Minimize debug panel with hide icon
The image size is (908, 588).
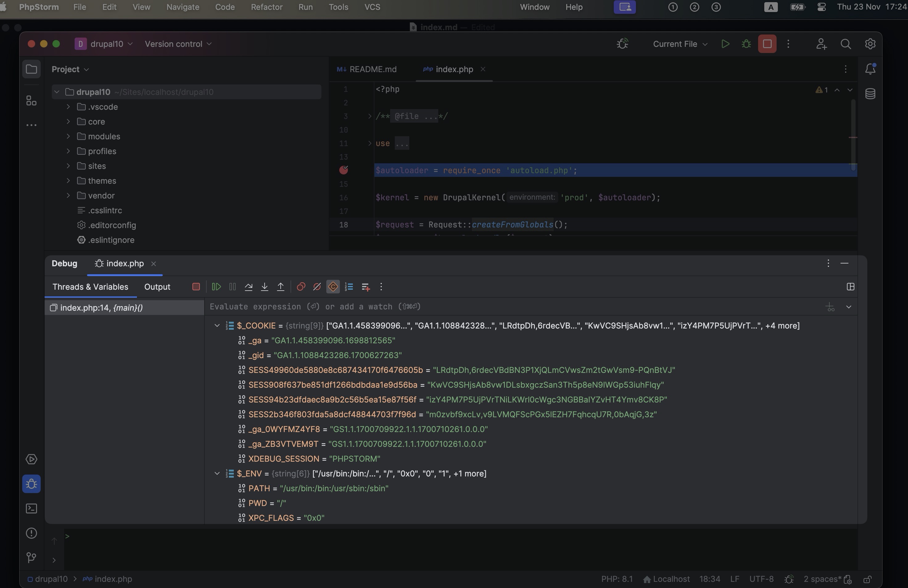(844, 263)
